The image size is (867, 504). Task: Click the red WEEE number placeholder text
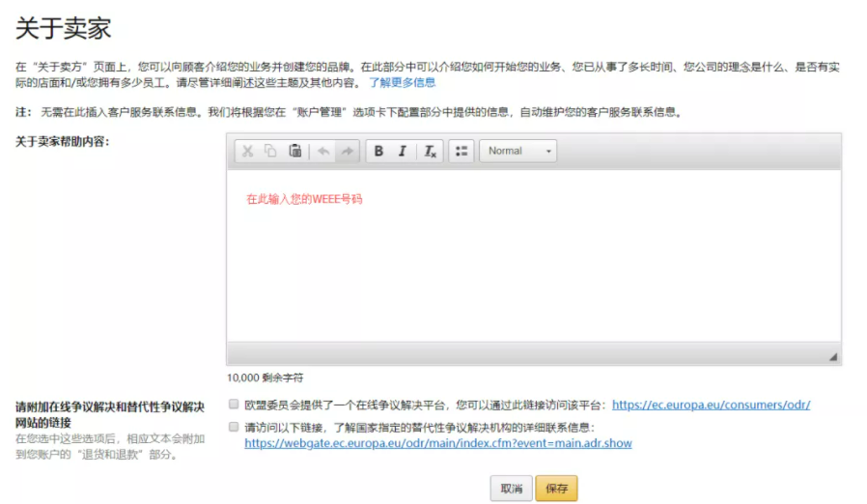[x=304, y=199]
